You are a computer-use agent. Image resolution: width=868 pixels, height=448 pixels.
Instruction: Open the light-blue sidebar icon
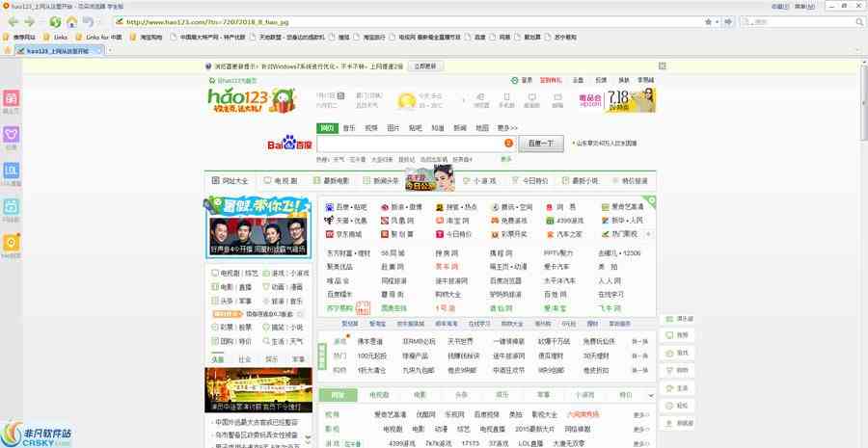[x=11, y=207]
